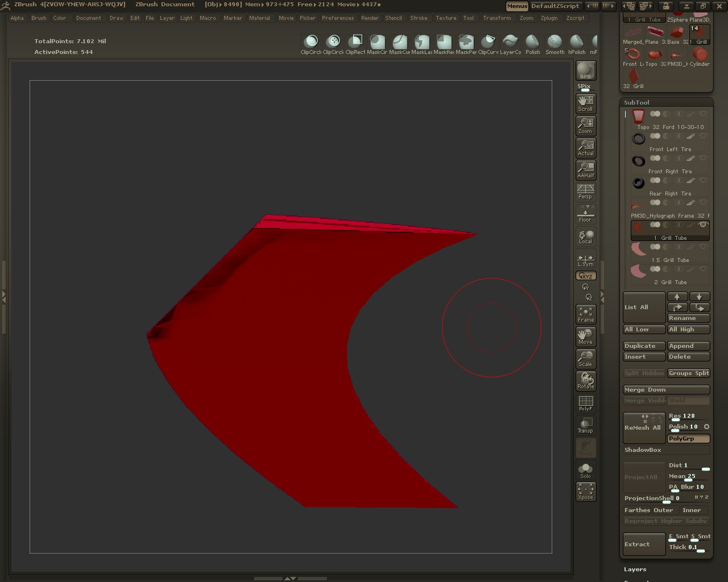Screen dimensions: 728x582
Task: Toggle visibility eye on 1 Grill Tube
Action: [x=703, y=225]
